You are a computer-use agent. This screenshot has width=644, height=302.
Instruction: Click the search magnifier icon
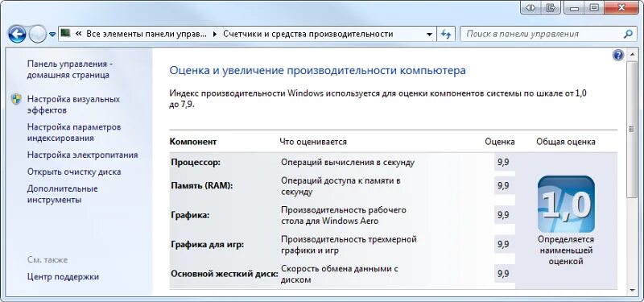click(628, 34)
